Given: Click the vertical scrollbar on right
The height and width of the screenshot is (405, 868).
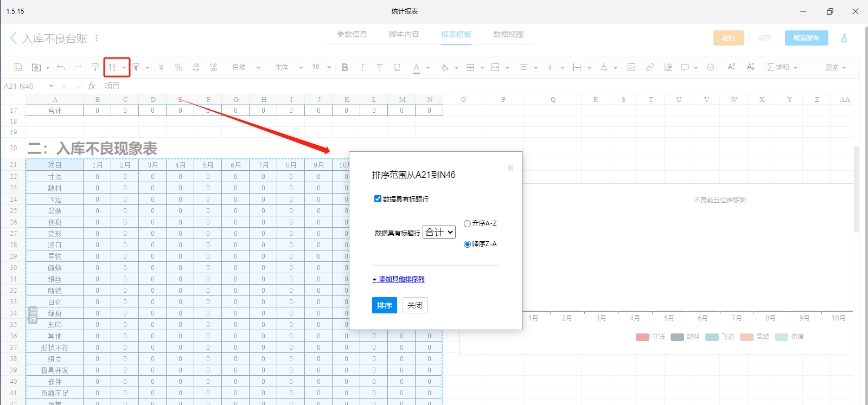Looking at the screenshot, I should [857, 189].
